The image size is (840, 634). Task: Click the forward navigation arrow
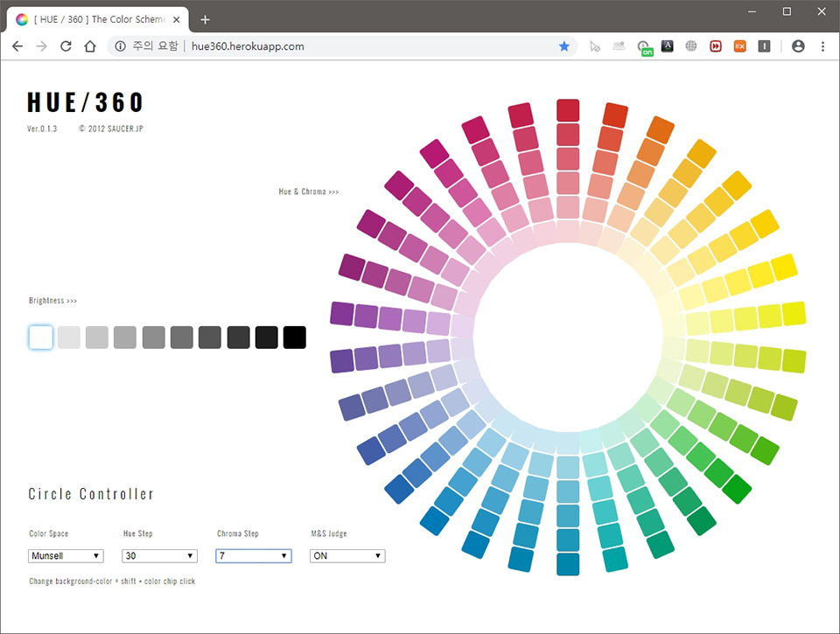(x=41, y=46)
